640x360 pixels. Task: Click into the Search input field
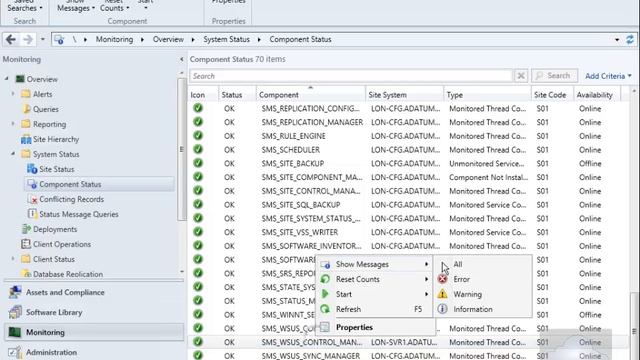click(351, 76)
